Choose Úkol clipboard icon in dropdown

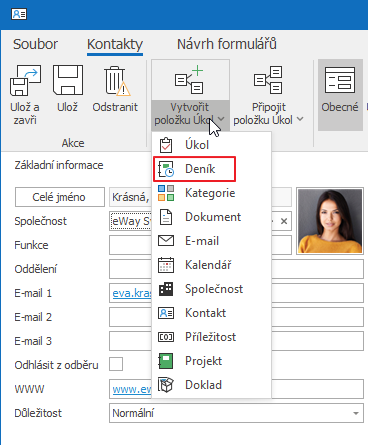click(x=166, y=145)
